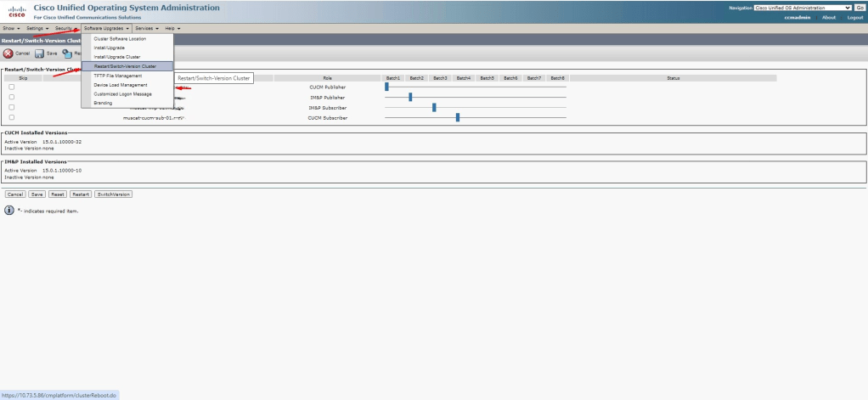Click the blue info icon near required note
868x400 pixels.
click(9, 210)
